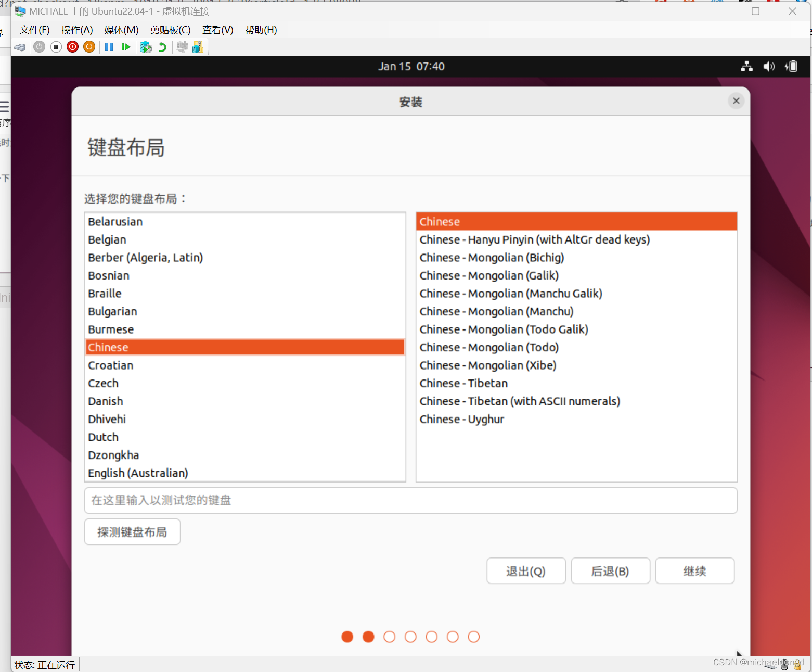Save VM state with the orange power icon

89,47
